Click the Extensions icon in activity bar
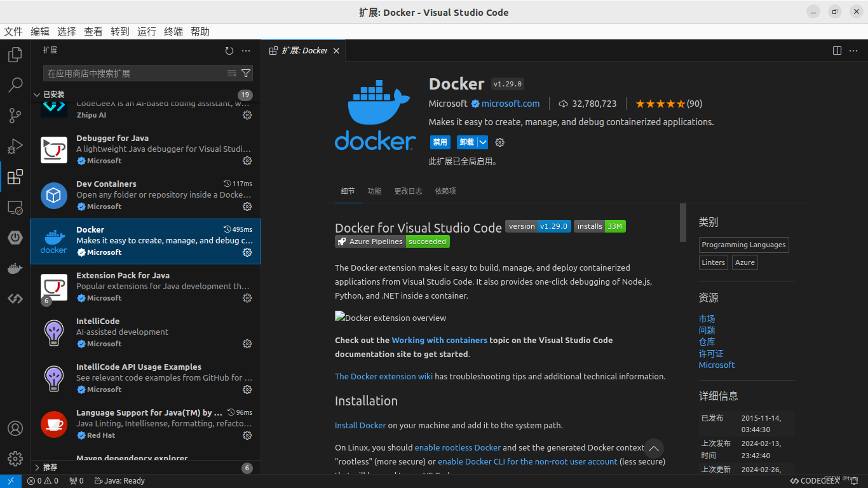Image resolution: width=868 pixels, height=488 pixels. tap(15, 177)
